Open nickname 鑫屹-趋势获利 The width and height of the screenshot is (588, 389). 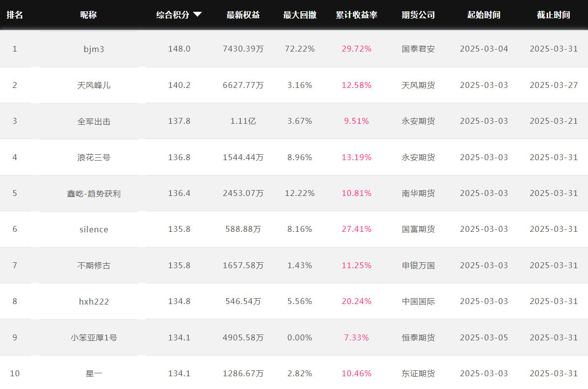(x=94, y=194)
